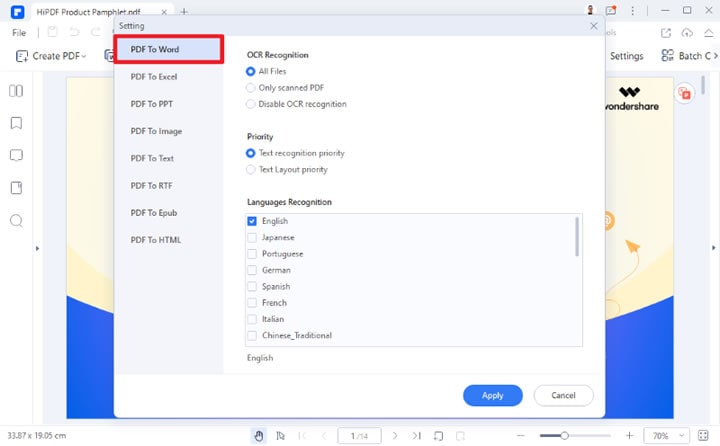Open the PDF To Word settings tab
This screenshot has height=446, width=720.
coord(169,49)
